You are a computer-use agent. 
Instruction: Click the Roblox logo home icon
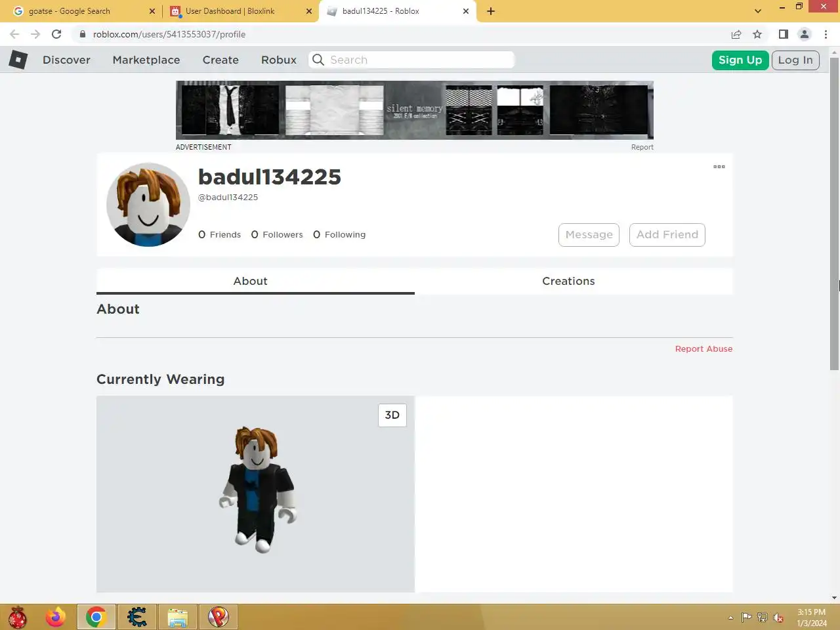(18, 60)
